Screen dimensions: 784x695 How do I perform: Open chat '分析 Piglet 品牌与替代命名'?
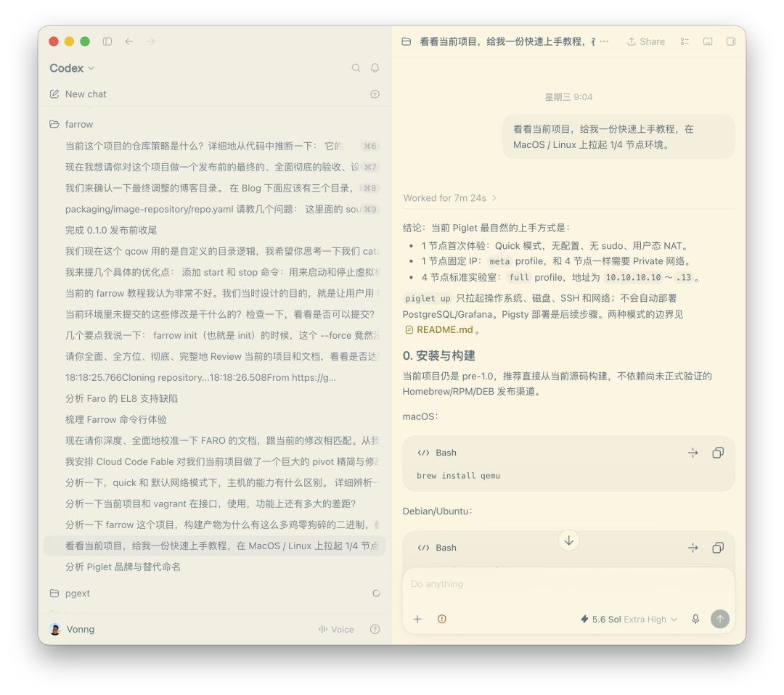(x=123, y=567)
